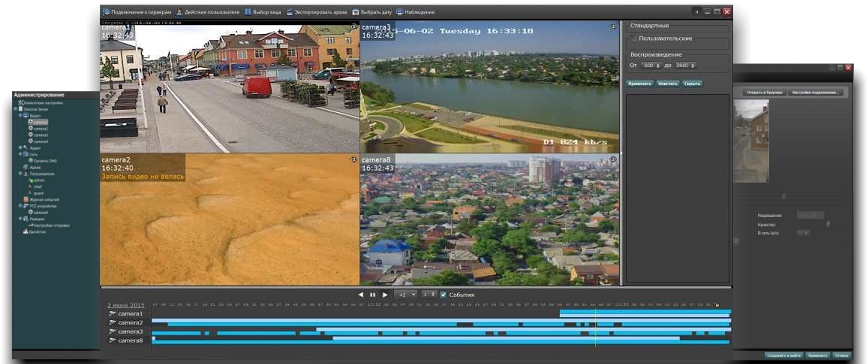The image size is (868, 364).
Task: Click the camera3 row icon in the timeline
Action: coord(112,331)
